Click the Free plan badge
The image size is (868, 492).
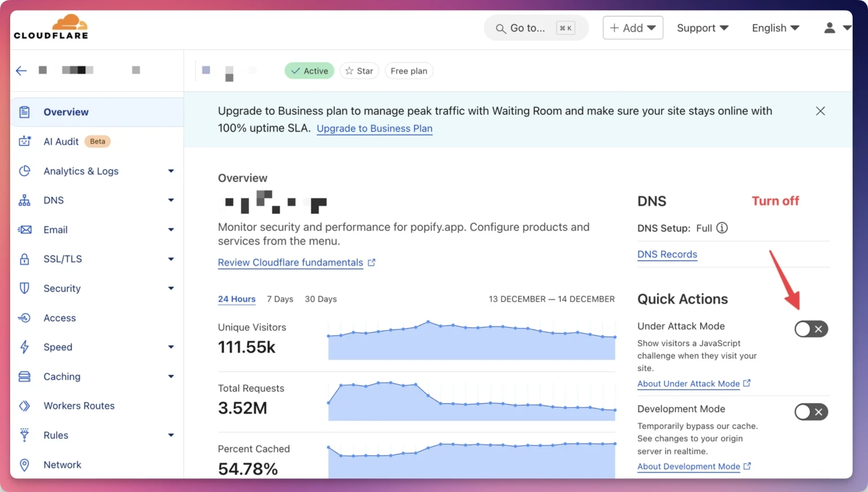409,71
